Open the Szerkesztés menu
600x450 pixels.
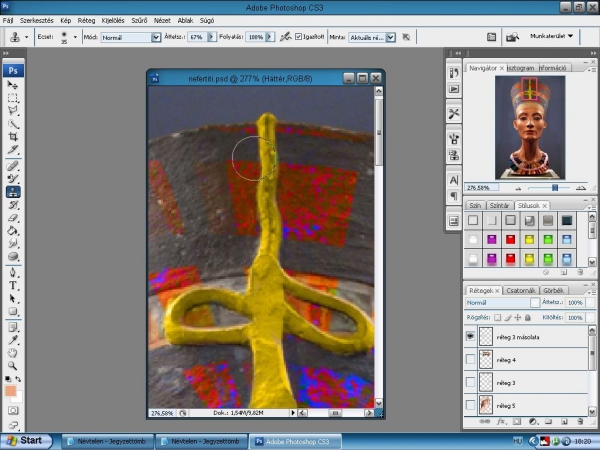pyautogui.click(x=37, y=21)
